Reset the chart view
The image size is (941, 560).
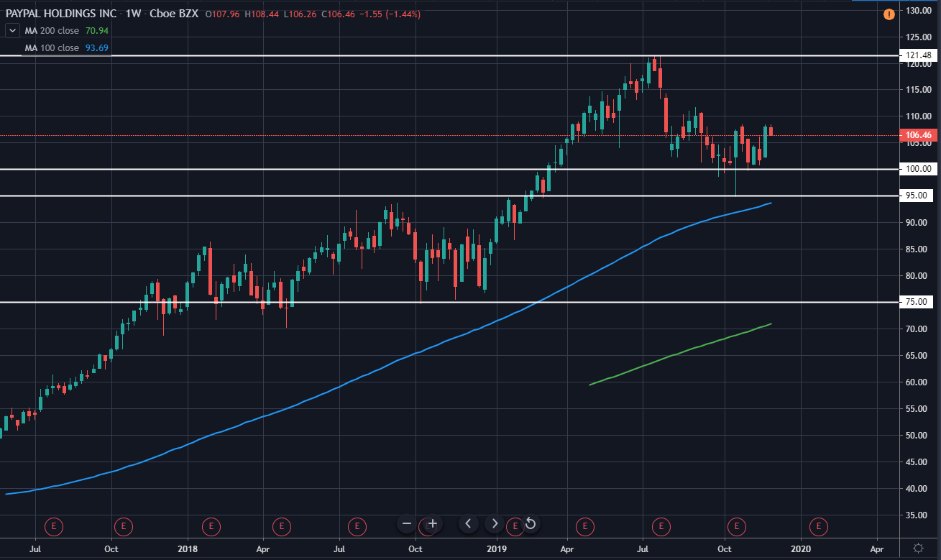click(x=530, y=523)
